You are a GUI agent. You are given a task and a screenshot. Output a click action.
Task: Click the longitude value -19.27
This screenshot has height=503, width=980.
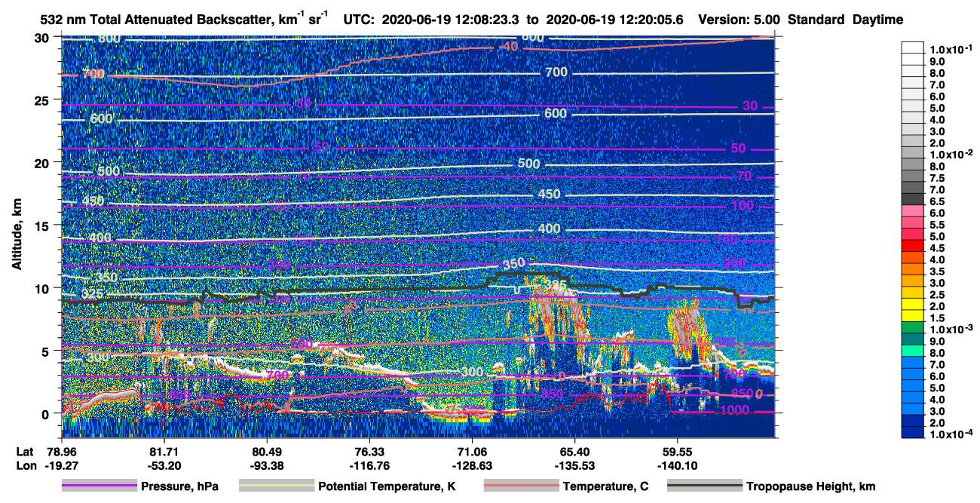tap(61, 465)
